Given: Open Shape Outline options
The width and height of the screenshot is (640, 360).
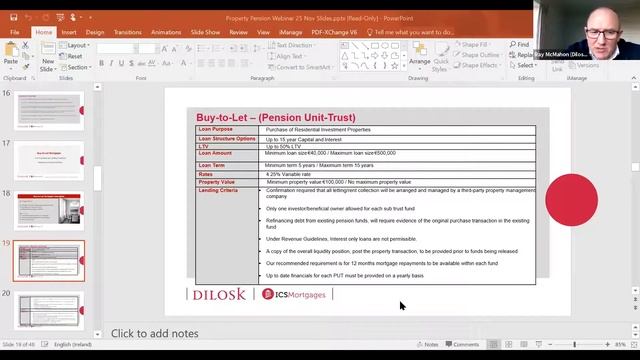Looking at the screenshot, I should (478, 55).
